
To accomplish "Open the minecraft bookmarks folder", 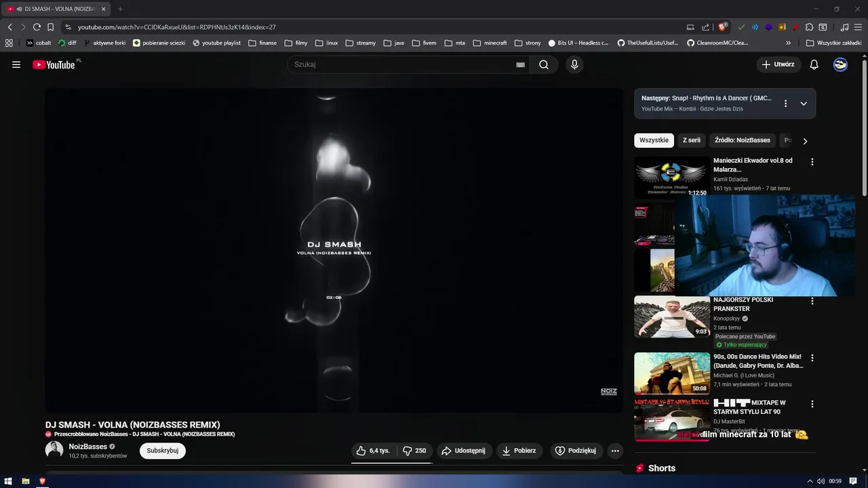I will coord(490,43).
